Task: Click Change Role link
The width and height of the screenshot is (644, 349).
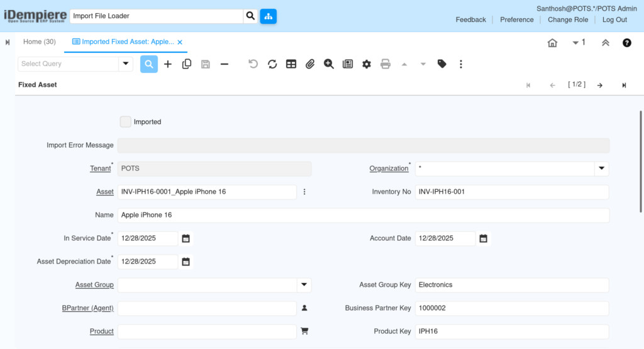Action: (568, 19)
